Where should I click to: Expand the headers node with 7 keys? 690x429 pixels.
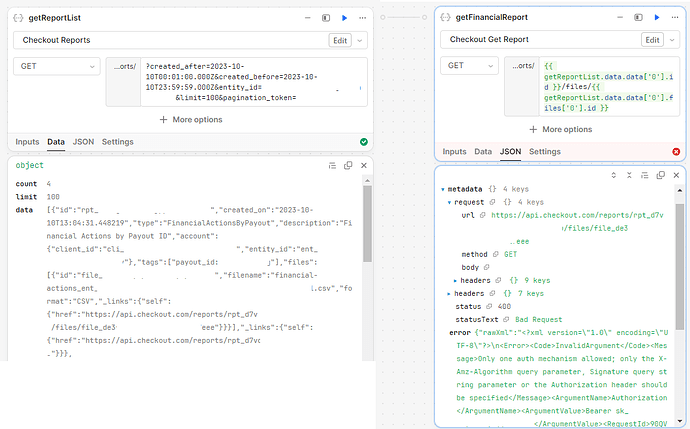(x=448, y=293)
